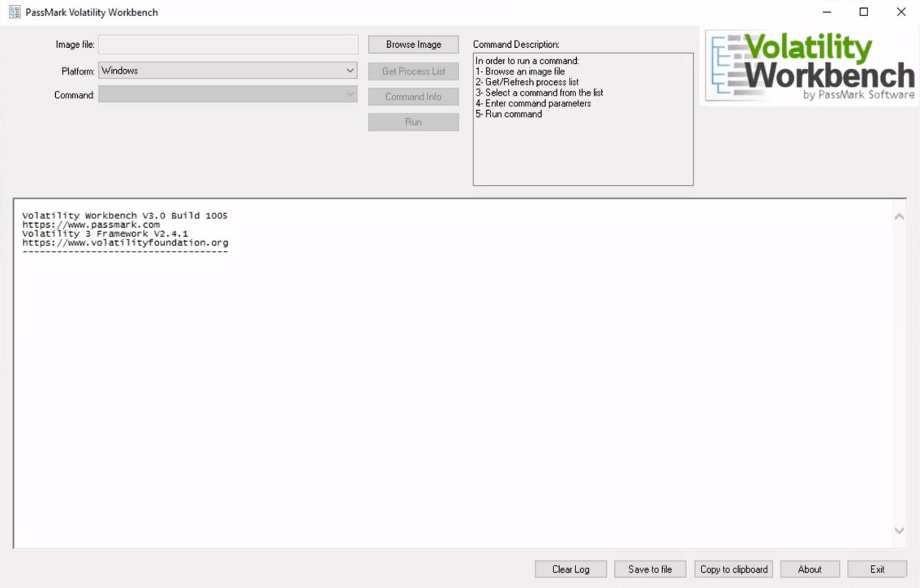Click the Run button
This screenshot has height=588, width=920.
point(414,122)
